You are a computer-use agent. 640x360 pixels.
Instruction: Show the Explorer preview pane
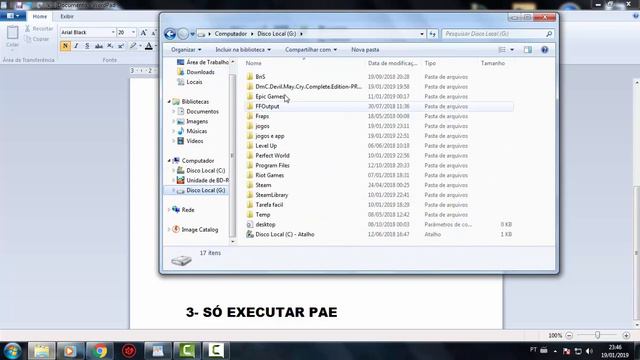pyautogui.click(x=528, y=50)
